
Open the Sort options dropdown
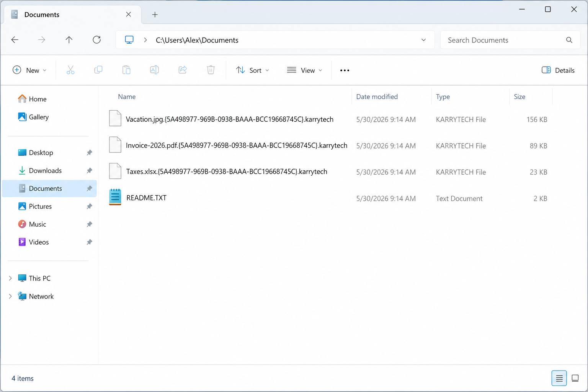point(253,70)
